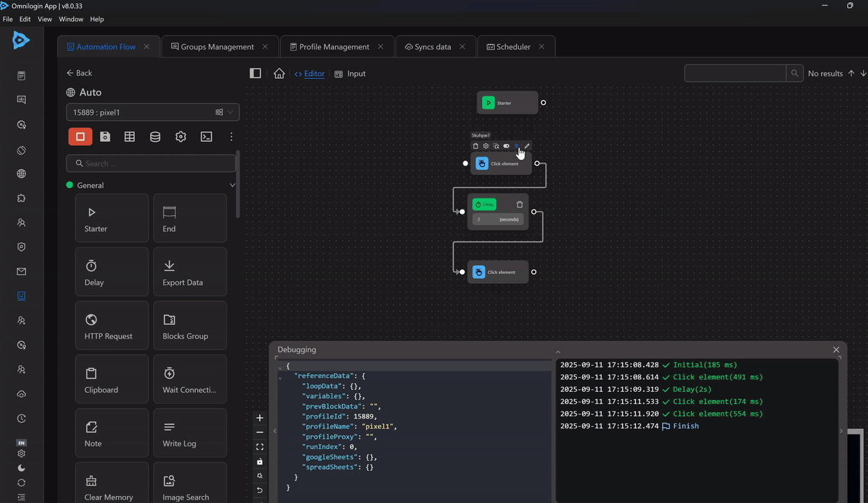Viewport: 868px width, 503px height.
Task: Click the red Stop automation button
Action: click(x=80, y=137)
